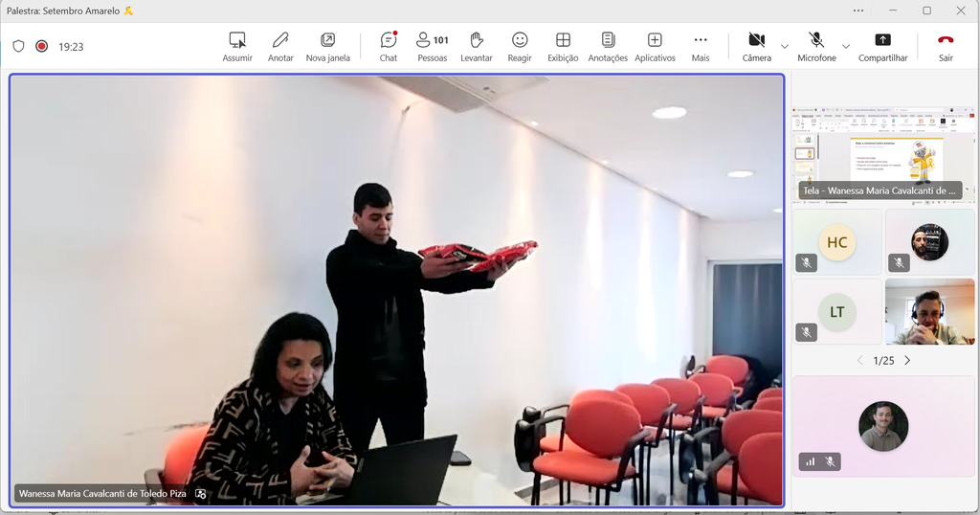Unmute the Microfone

[x=816, y=47]
